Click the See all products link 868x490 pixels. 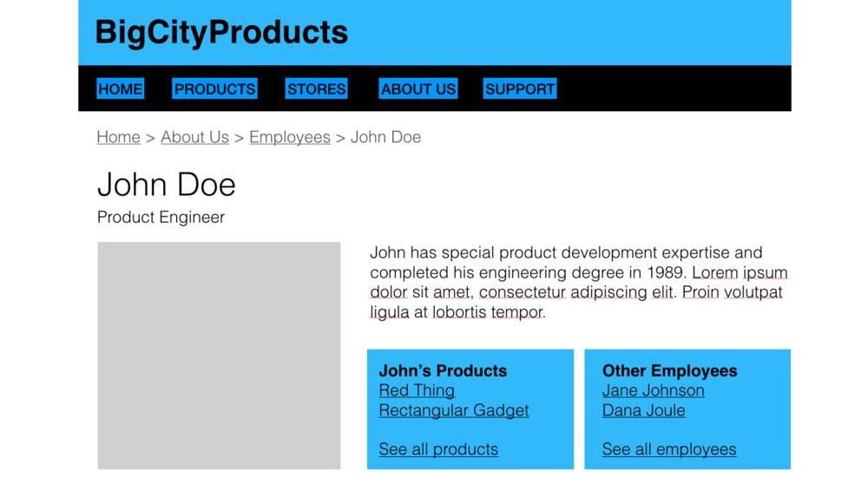[x=438, y=449]
